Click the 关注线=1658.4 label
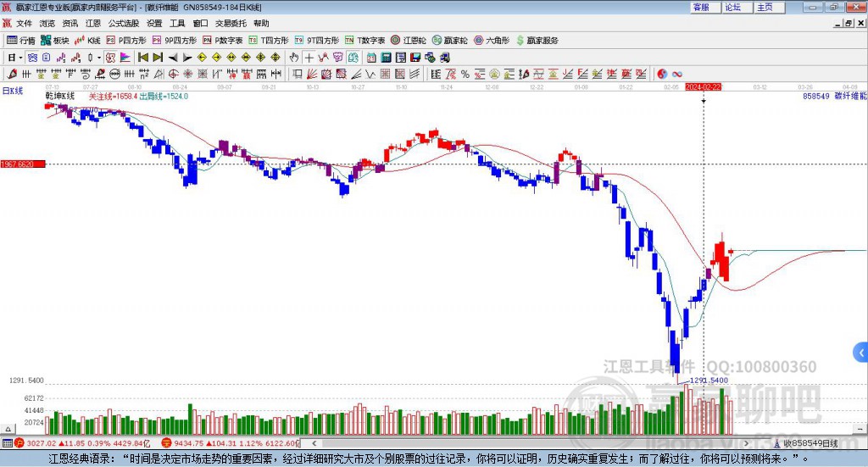 pos(113,97)
